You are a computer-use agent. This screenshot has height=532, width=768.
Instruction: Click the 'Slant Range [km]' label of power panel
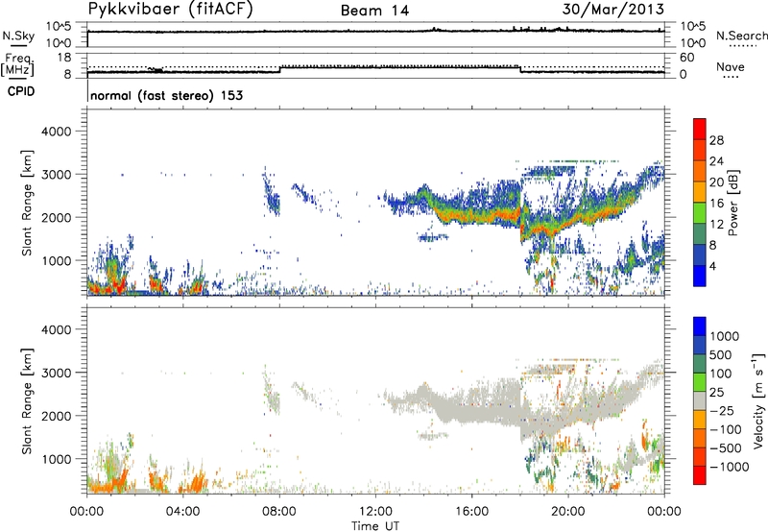tap(27, 203)
